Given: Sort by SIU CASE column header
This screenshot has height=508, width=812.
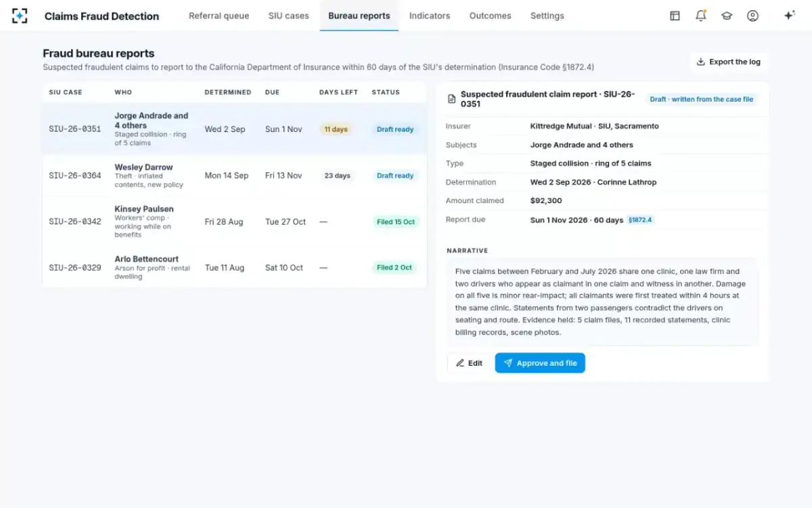Looking at the screenshot, I should tap(66, 92).
